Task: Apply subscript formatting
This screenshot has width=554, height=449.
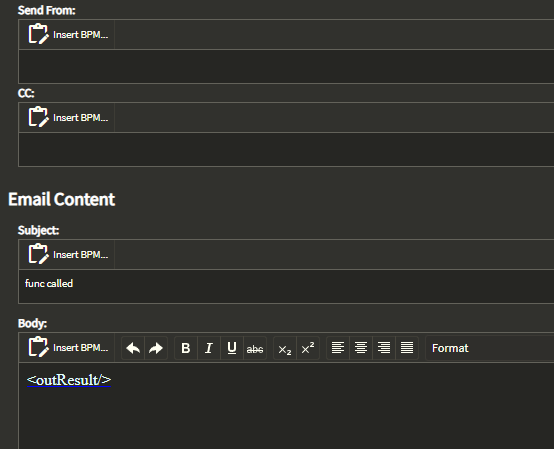Action: coord(285,348)
